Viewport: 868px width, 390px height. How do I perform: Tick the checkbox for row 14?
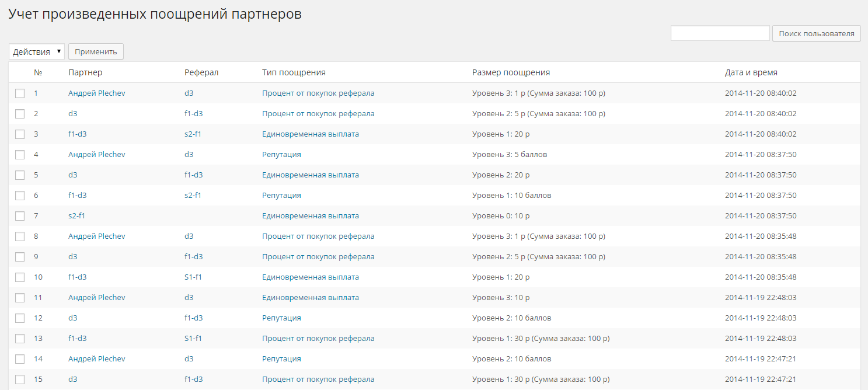point(20,359)
